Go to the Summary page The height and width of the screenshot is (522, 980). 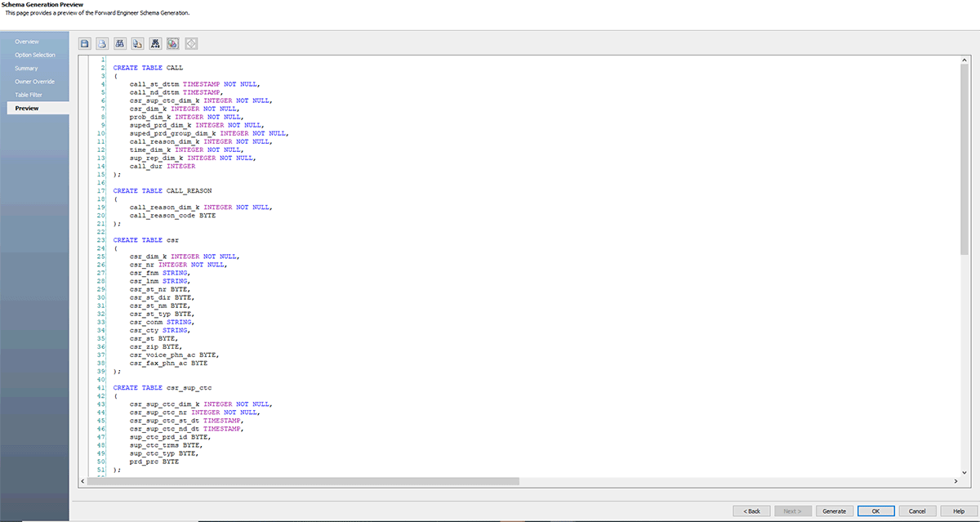pos(26,68)
